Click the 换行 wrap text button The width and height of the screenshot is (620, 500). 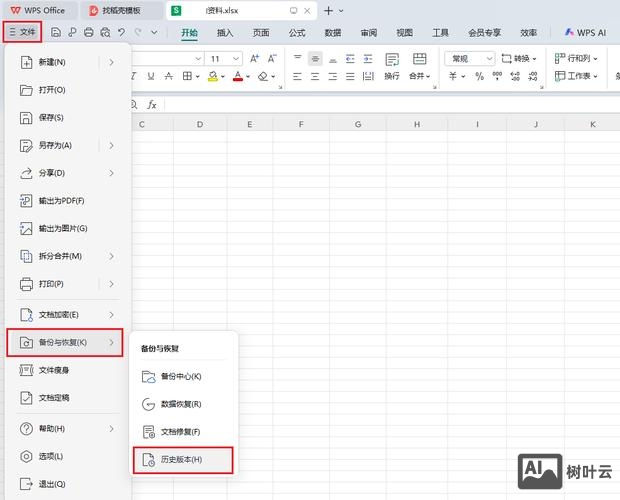pos(392,66)
